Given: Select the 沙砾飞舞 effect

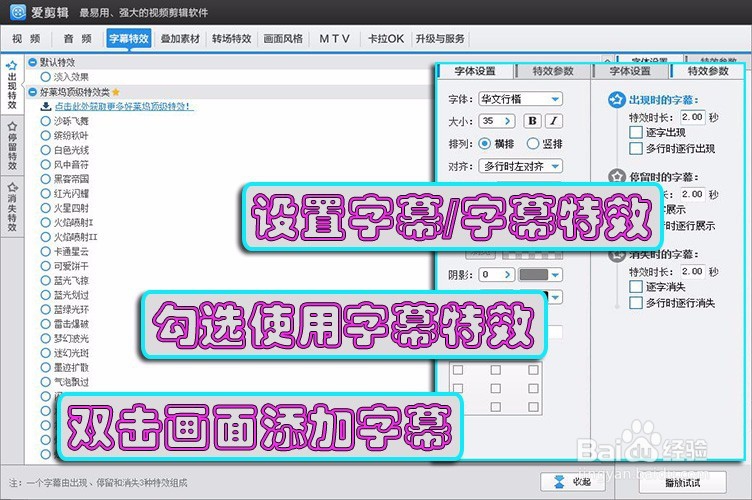Looking at the screenshot, I should pyautogui.click(x=46, y=121).
